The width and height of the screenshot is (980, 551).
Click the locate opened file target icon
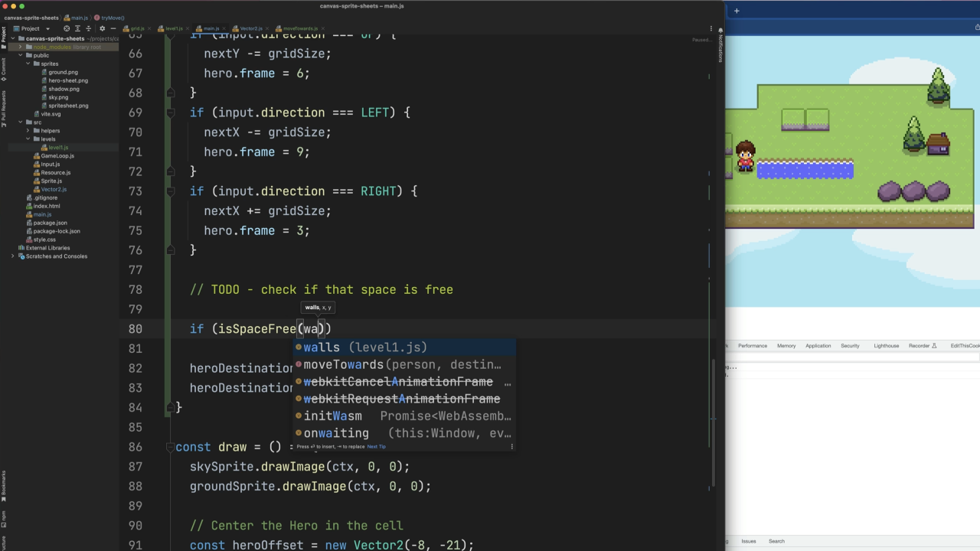click(x=67, y=28)
